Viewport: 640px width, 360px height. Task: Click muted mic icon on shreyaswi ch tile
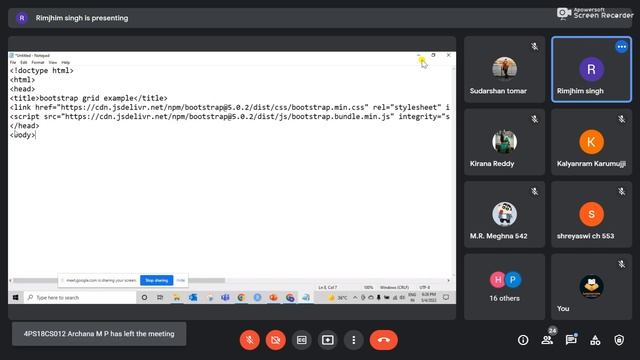tap(621, 191)
